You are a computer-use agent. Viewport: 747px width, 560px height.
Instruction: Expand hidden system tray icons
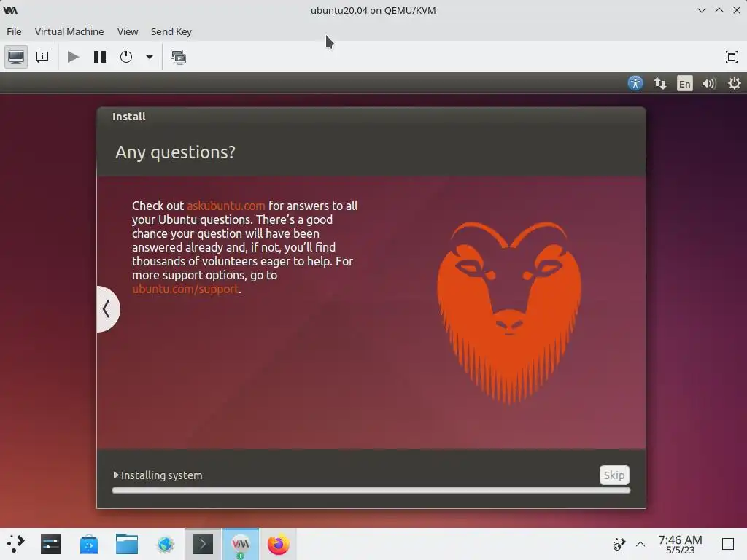click(x=640, y=544)
